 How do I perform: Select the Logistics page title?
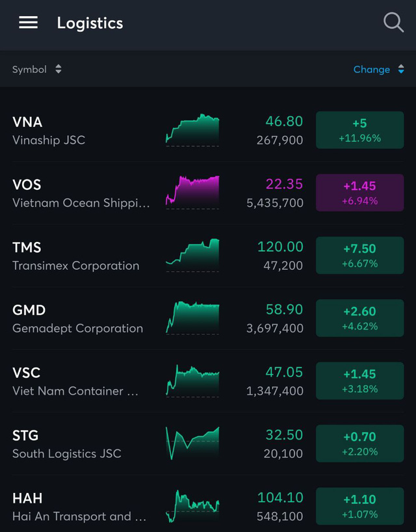(90, 23)
